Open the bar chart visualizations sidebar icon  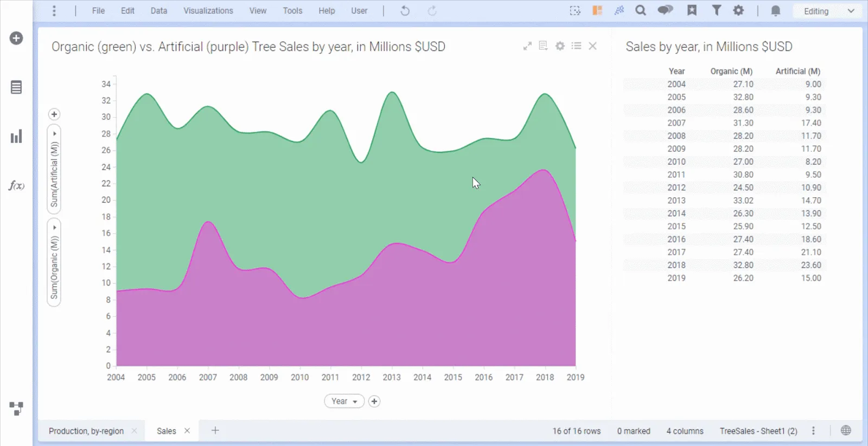16,136
